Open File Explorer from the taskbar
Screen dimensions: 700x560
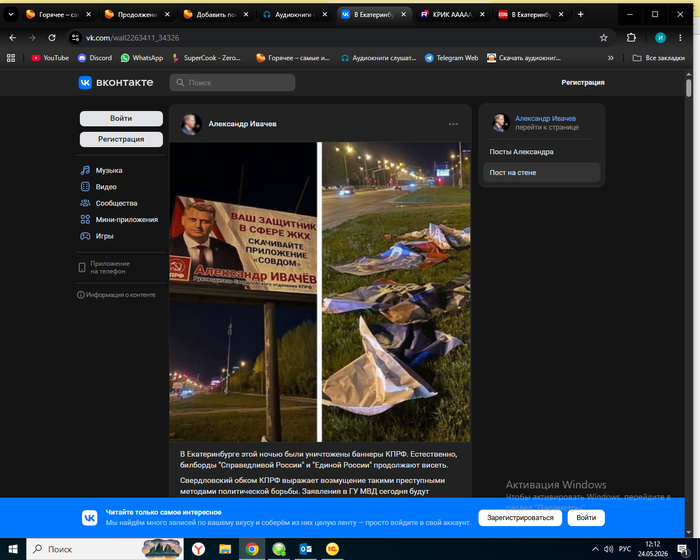pyautogui.click(x=225, y=549)
